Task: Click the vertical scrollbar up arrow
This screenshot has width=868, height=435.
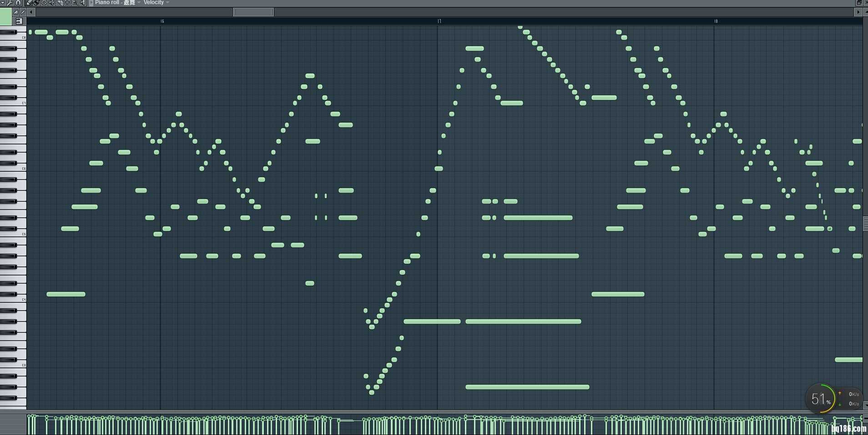Action: (x=866, y=12)
